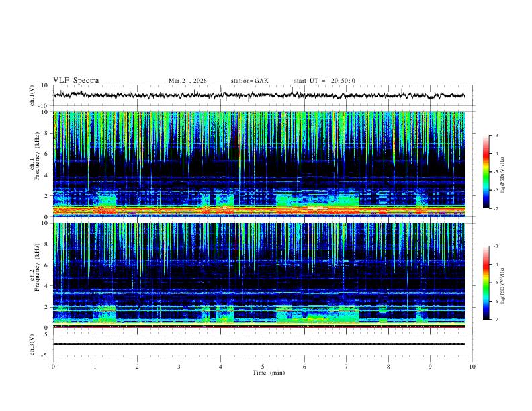Click the 'station=GAK' label
The height and width of the screenshot is (411, 532).
249,81
